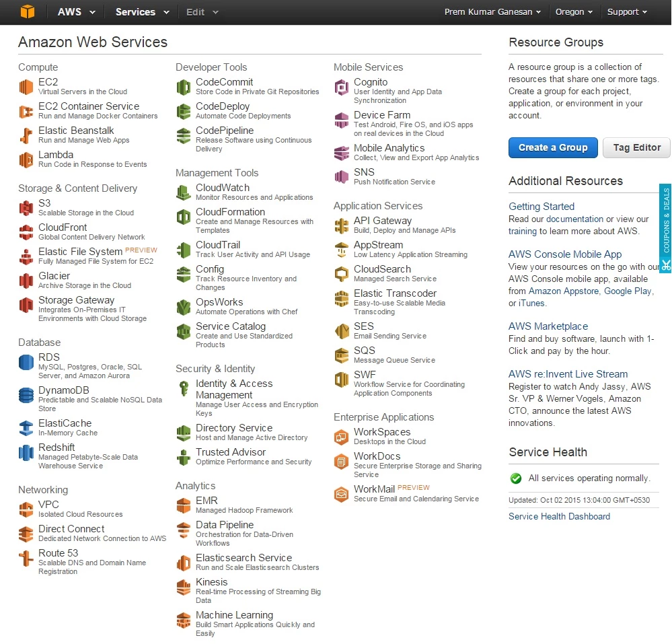Open AWS Console Mobile App link

[x=565, y=254]
